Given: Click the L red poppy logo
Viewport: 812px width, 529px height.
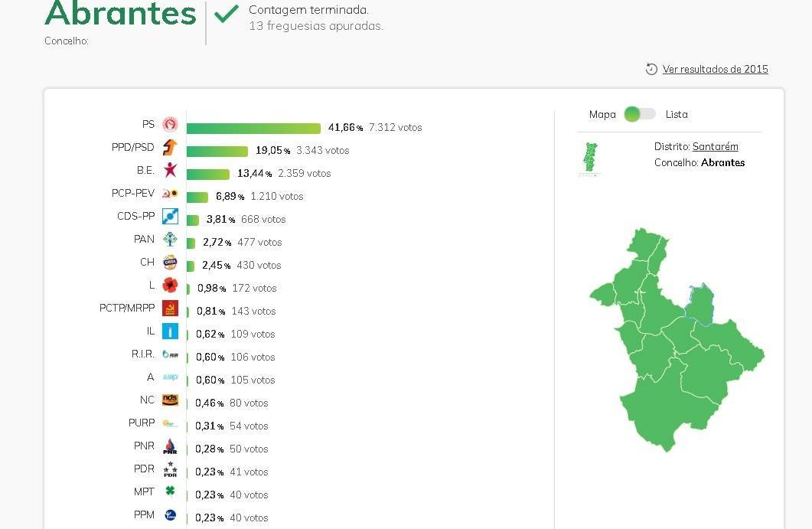Looking at the screenshot, I should tap(170, 286).
